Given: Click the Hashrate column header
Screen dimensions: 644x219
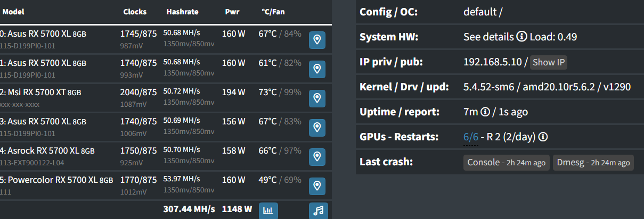Looking at the screenshot, I should [183, 12].
